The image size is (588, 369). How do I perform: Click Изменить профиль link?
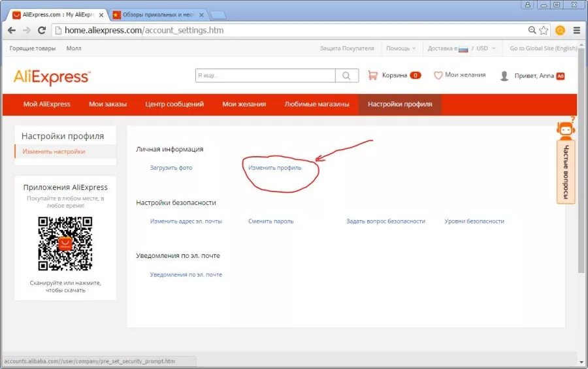pyautogui.click(x=274, y=168)
